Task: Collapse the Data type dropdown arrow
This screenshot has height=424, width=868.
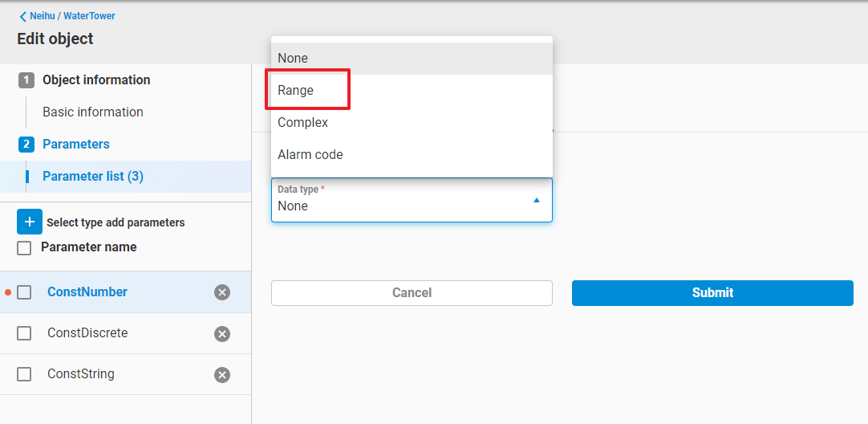Action: click(x=537, y=200)
